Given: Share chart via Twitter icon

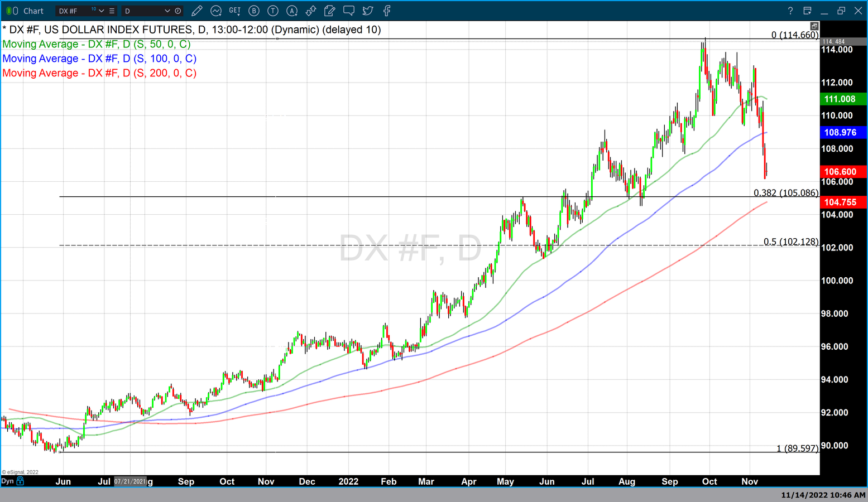Looking at the screenshot, I should click(368, 11).
